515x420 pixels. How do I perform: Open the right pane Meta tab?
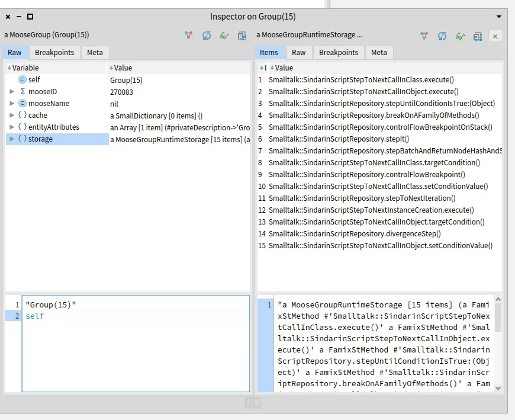coord(379,53)
